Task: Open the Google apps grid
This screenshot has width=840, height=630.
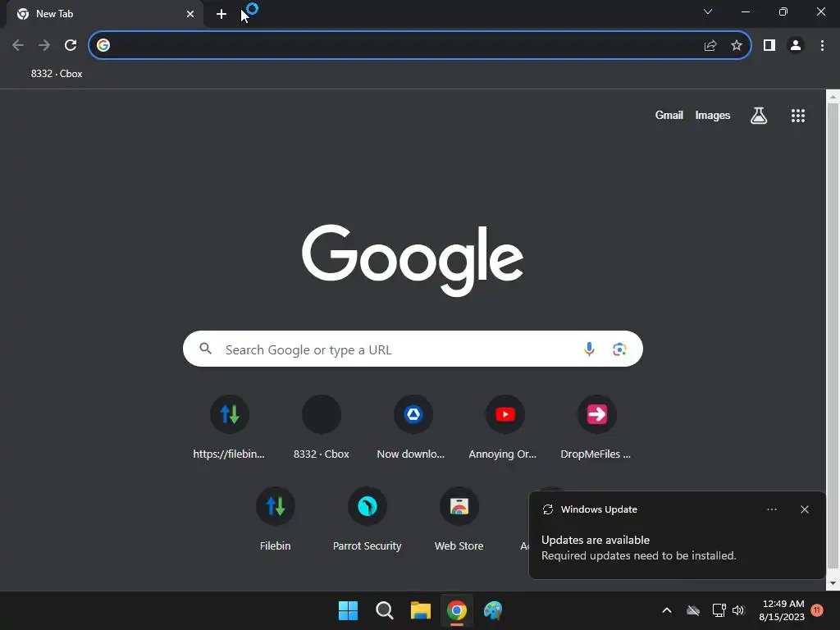Action: pos(798,115)
